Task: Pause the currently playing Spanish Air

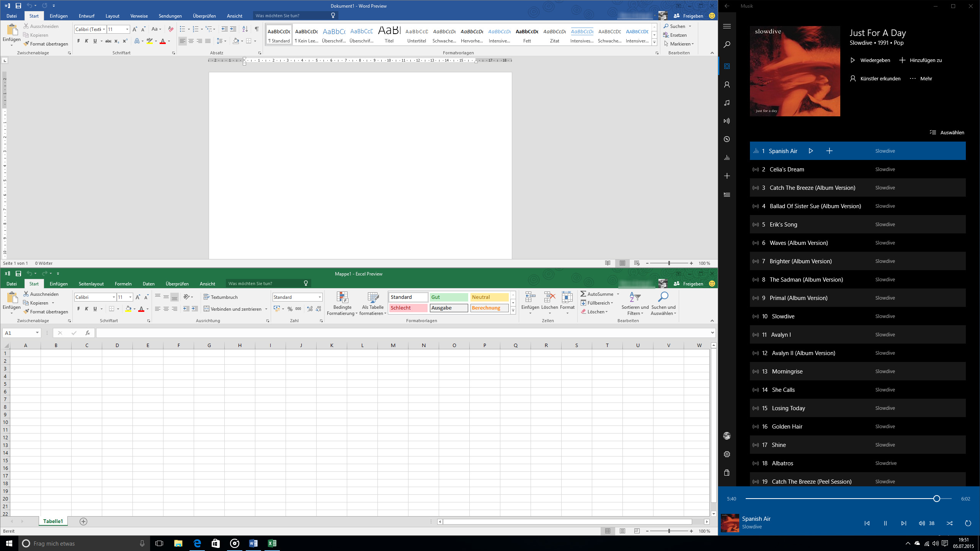Action: click(885, 523)
